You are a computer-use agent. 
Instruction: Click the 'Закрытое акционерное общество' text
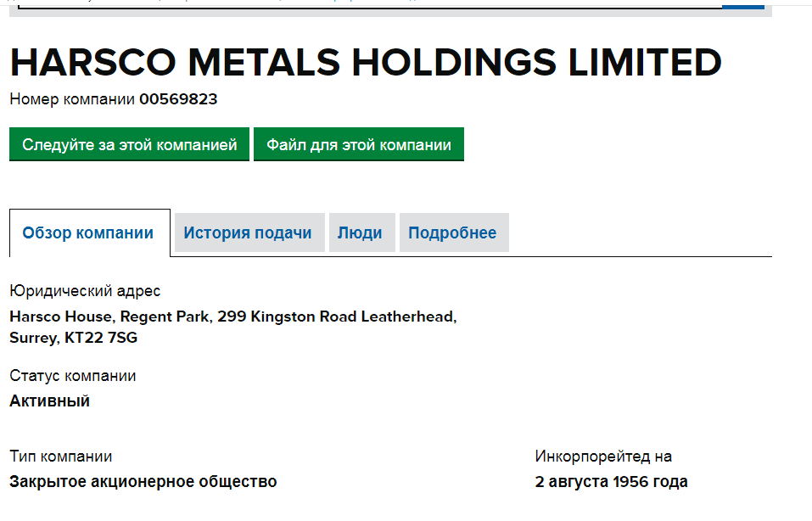tap(143, 482)
